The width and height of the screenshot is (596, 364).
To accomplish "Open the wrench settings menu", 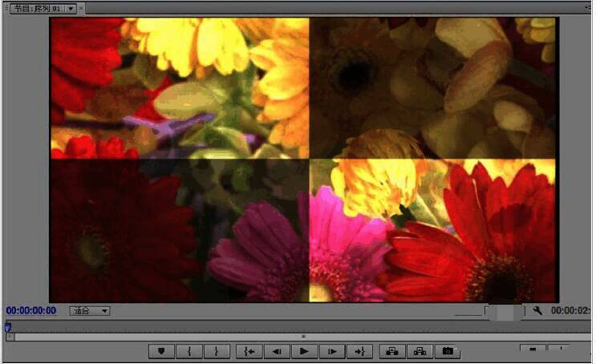I will 537,311.
